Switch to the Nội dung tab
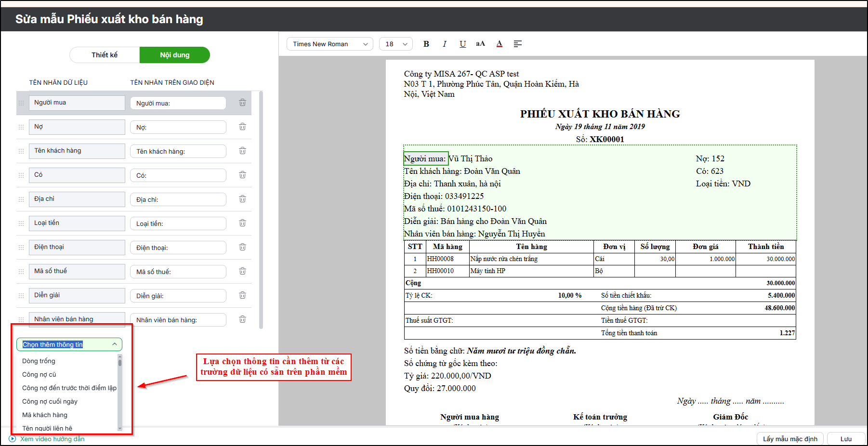Viewport: 868px width, 446px height. [x=175, y=55]
